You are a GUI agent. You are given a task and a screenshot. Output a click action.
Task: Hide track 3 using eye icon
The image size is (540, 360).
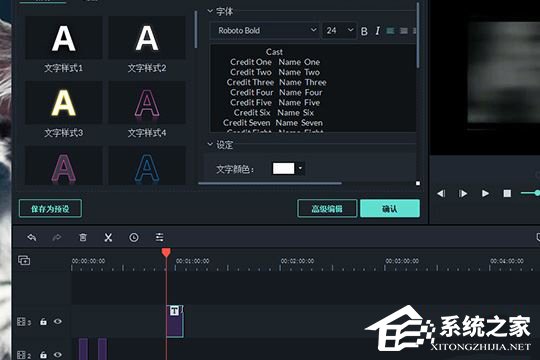(x=58, y=321)
